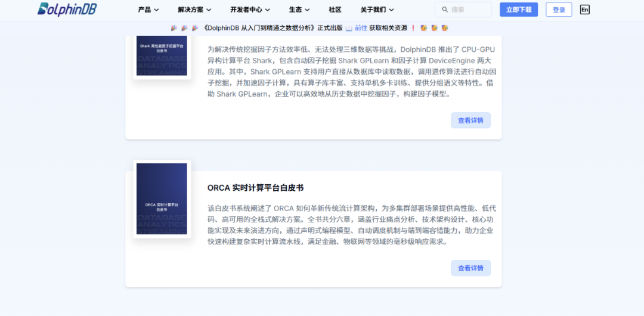Click the book icon in announcement banner

[x=349, y=28]
